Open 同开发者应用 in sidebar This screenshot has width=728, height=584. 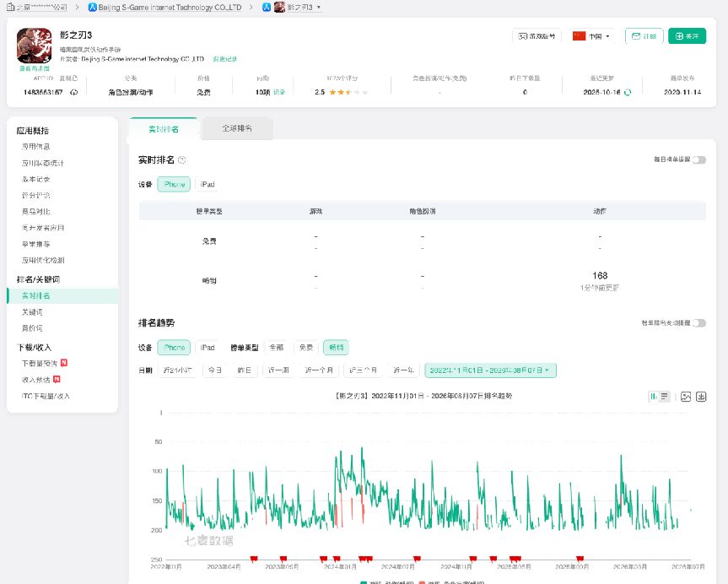tap(43, 228)
